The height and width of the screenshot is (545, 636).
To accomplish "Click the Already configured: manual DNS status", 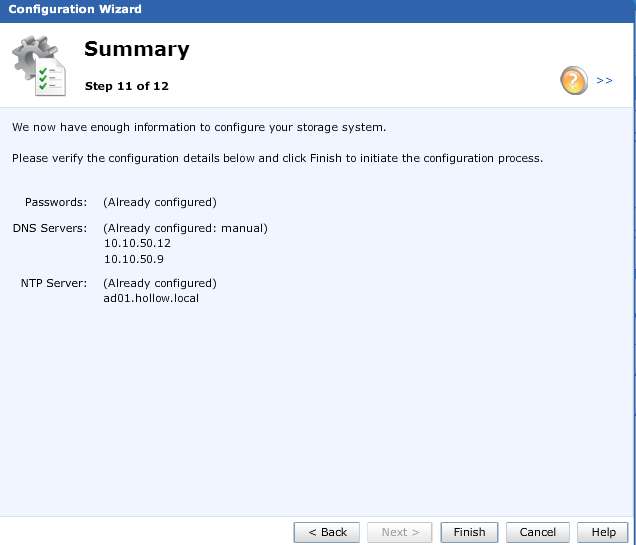I will [x=185, y=228].
